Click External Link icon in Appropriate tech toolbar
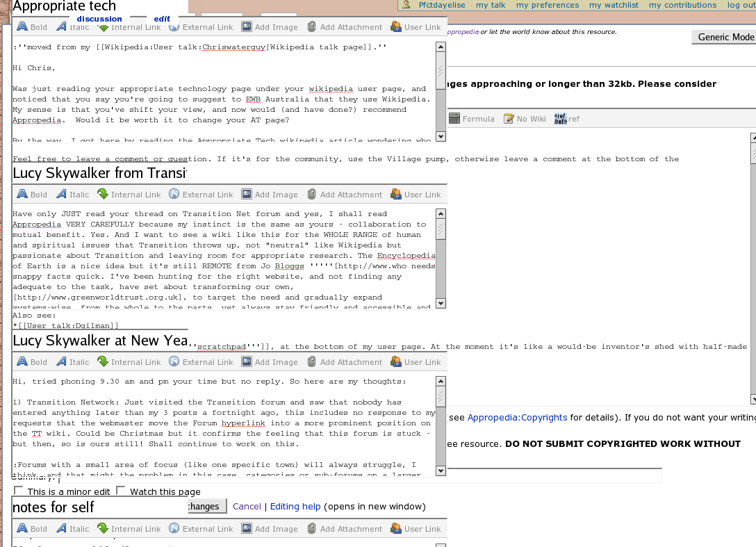The width and height of the screenshot is (756, 547). 174,27
